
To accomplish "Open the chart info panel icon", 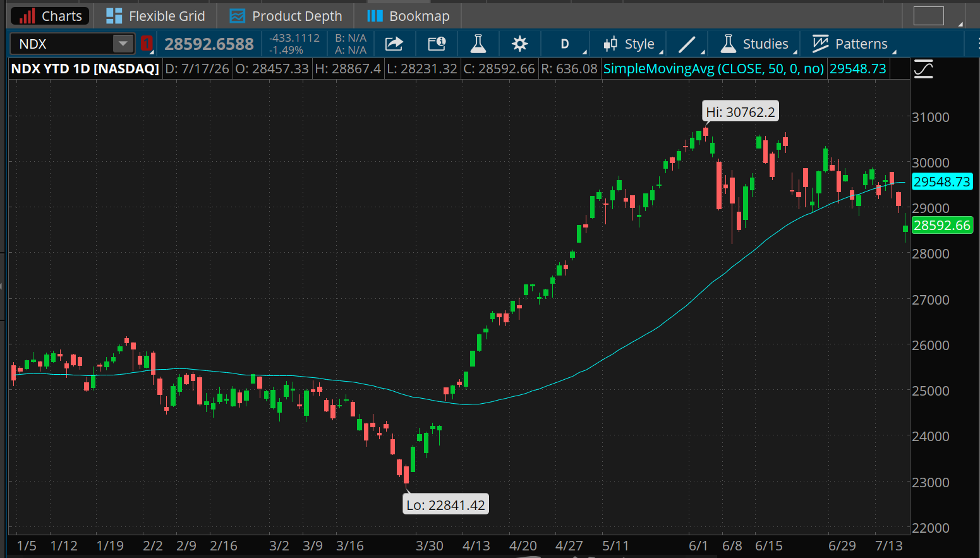I will (x=437, y=44).
